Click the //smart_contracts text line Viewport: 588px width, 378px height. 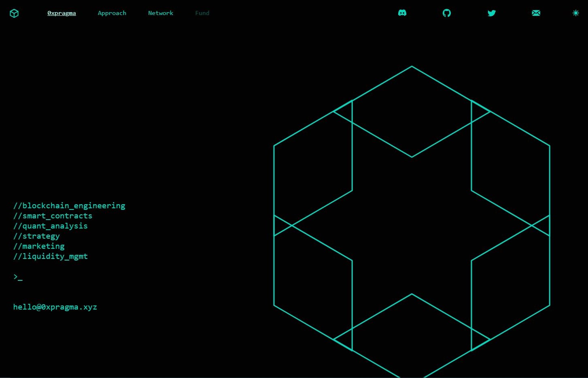[x=53, y=216]
